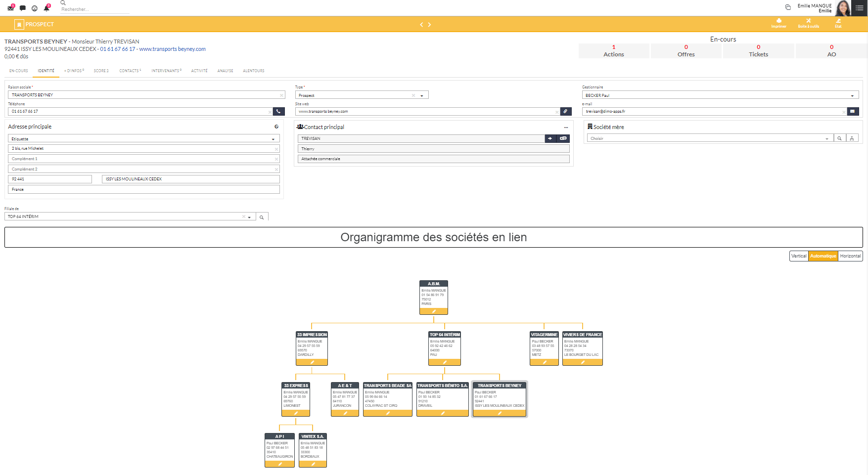
Task: Click the phone call icon beside Téléphone
Action: [279, 112]
